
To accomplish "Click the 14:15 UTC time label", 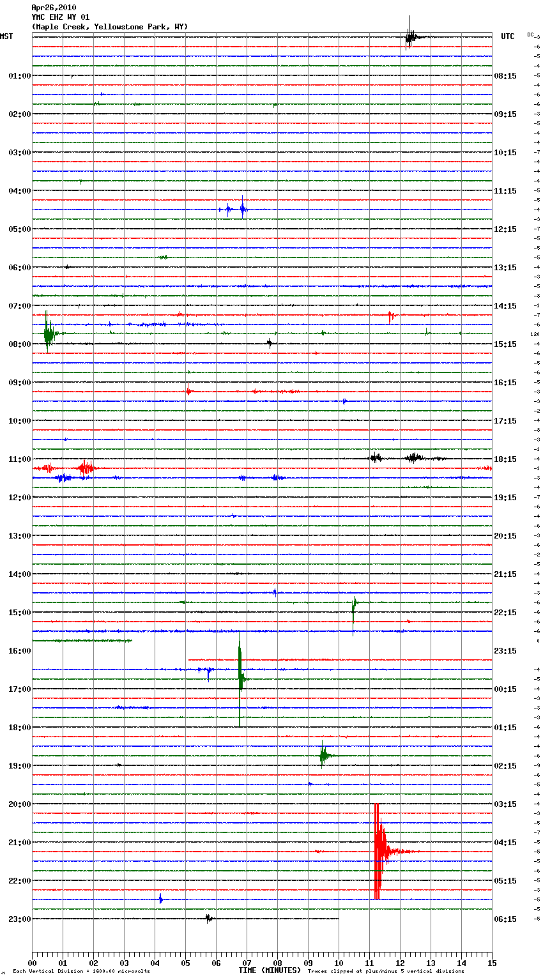I will point(505,306).
